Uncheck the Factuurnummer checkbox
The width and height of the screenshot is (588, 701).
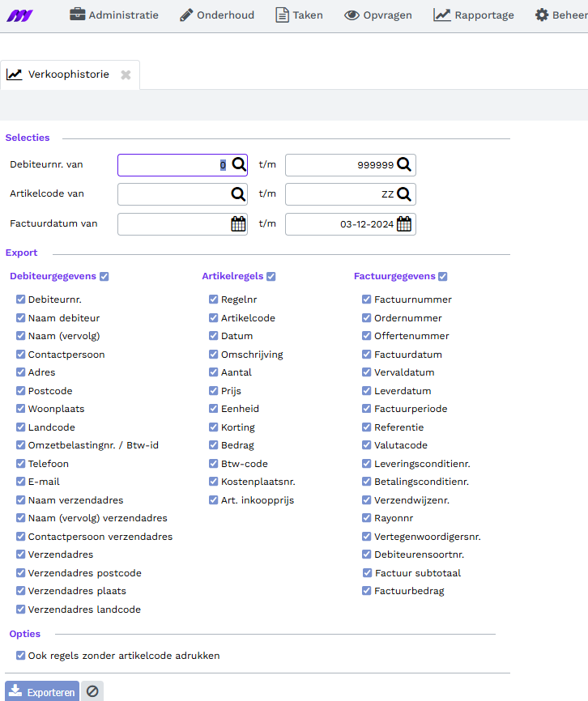(367, 299)
